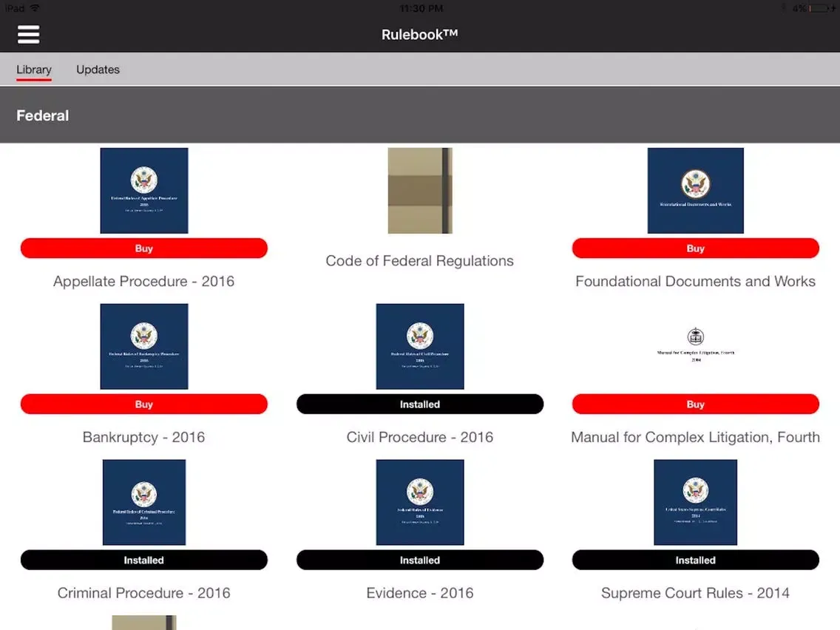Open the Bankruptcy book cover
This screenshot has height=630, width=840.
click(x=144, y=347)
